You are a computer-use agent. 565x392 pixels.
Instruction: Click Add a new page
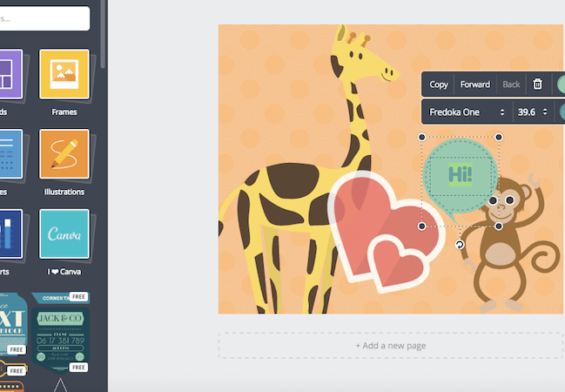click(x=391, y=346)
